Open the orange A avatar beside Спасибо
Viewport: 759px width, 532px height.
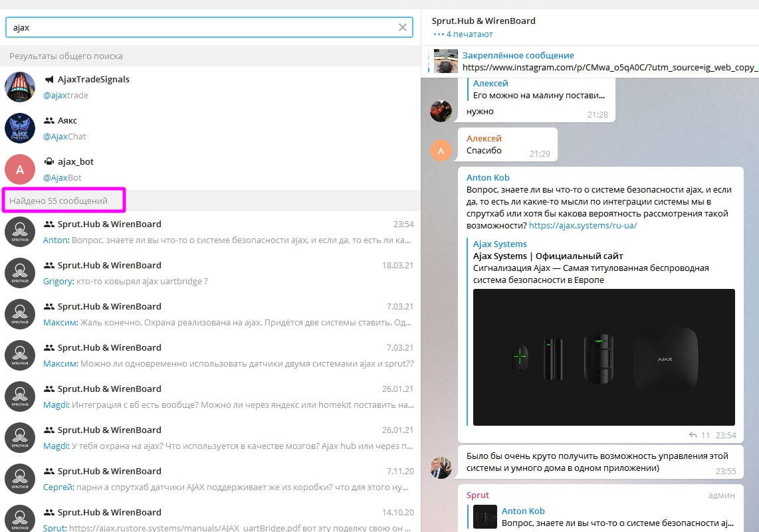pos(441,150)
